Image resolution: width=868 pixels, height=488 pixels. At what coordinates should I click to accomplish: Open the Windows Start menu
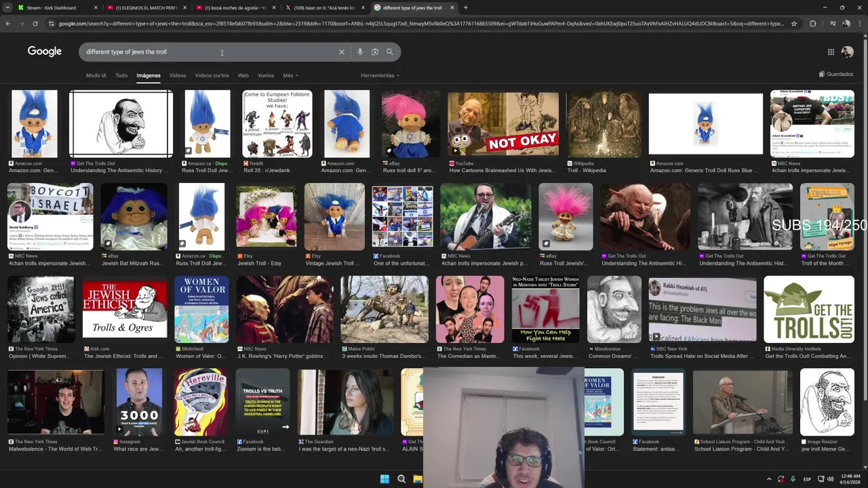tap(384, 479)
